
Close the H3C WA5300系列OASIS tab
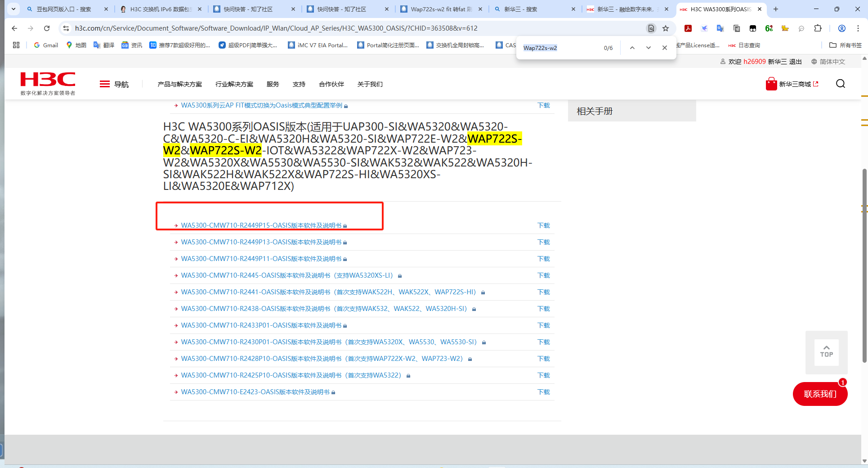pyautogui.click(x=760, y=9)
